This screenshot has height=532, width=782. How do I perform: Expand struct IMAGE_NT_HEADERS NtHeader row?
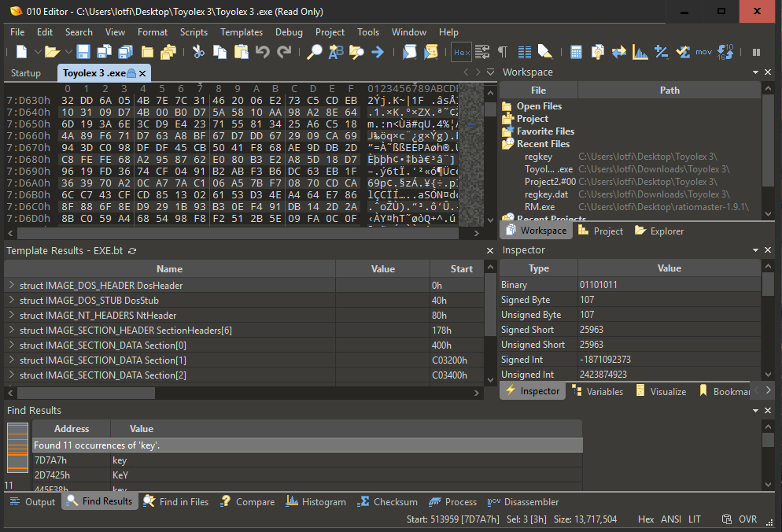tap(12, 315)
